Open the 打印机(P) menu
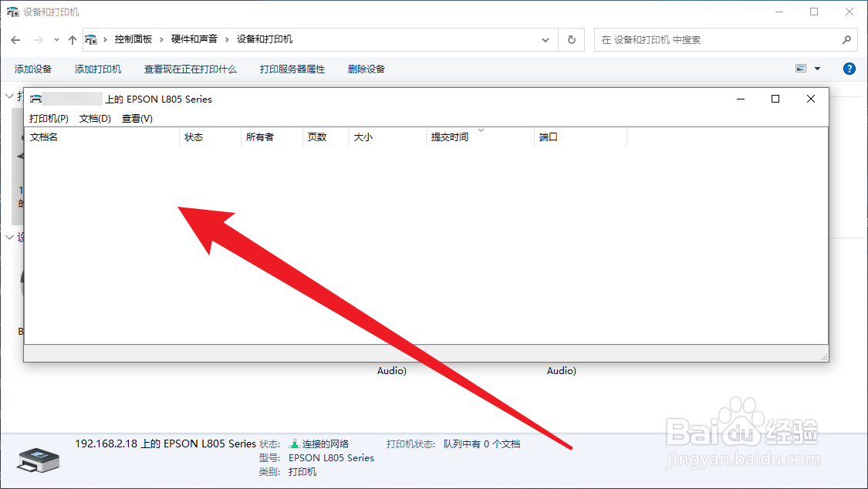 point(49,118)
